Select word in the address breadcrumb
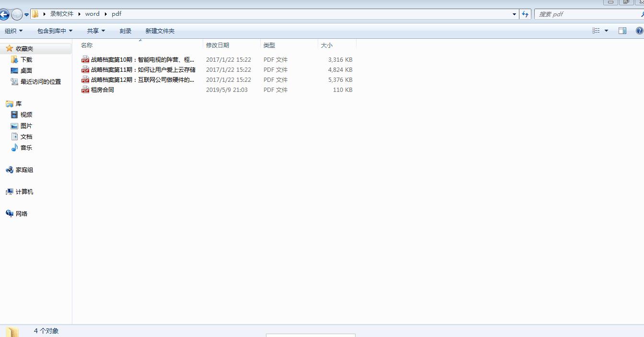The height and width of the screenshot is (337, 644). click(x=92, y=14)
